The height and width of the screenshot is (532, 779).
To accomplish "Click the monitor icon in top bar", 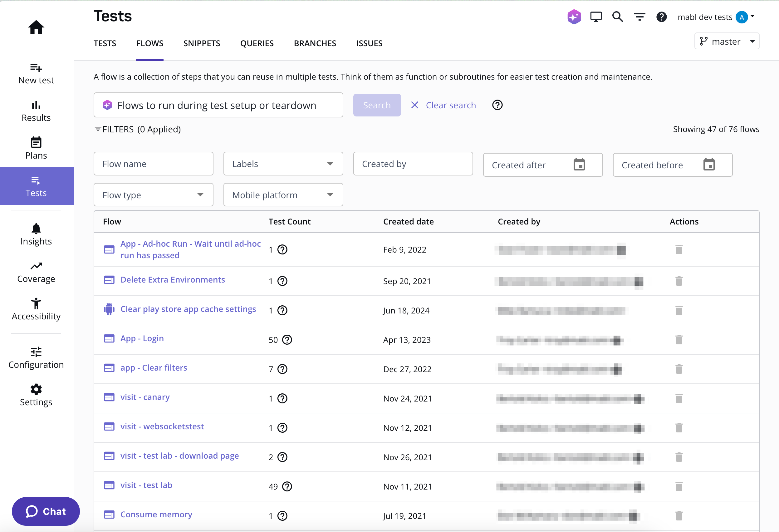I will click(x=596, y=17).
